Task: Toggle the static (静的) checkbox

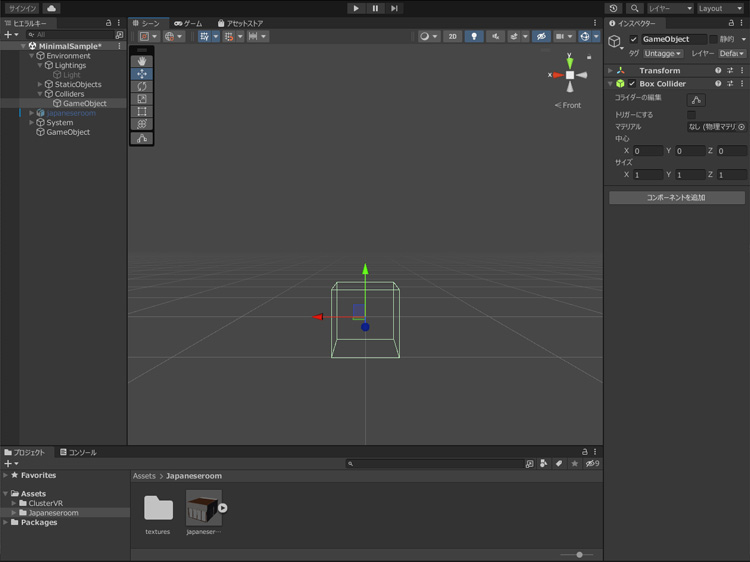Action: [x=713, y=39]
